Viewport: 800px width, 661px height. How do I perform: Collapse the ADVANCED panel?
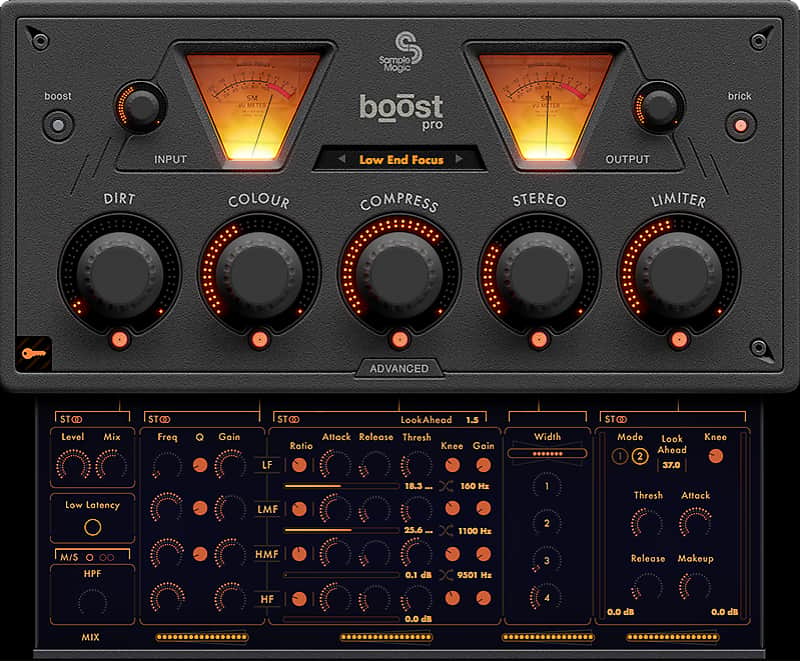point(399,368)
